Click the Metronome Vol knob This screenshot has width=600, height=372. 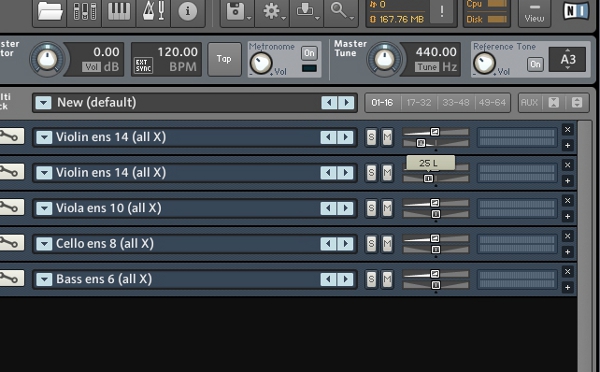pos(261,64)
